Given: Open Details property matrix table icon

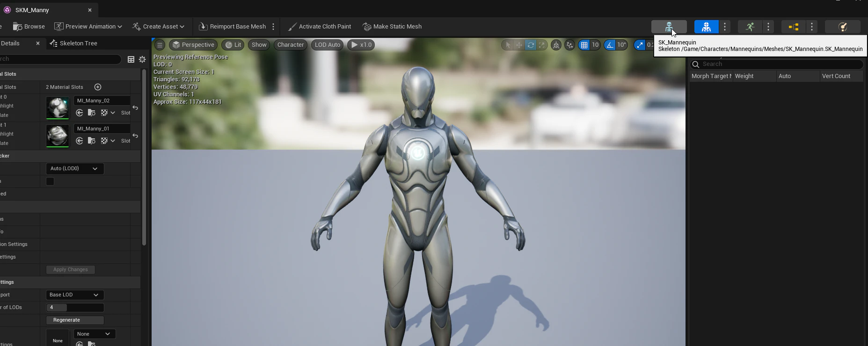Looking at the screenshot, I should [131, 59].
